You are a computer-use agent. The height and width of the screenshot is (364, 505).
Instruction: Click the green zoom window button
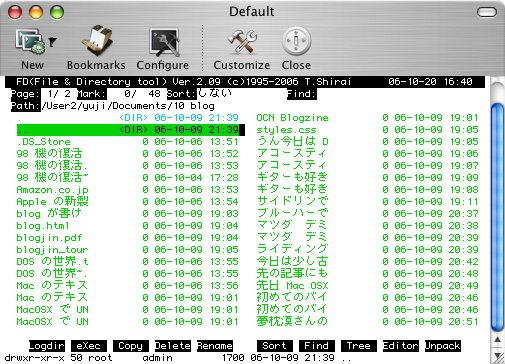pos(57,12)
